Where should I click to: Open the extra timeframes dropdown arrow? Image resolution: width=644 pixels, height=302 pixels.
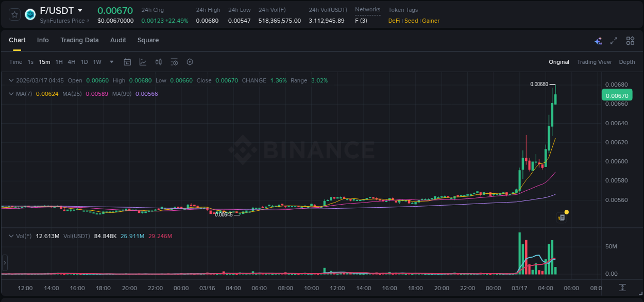(111, 62)
